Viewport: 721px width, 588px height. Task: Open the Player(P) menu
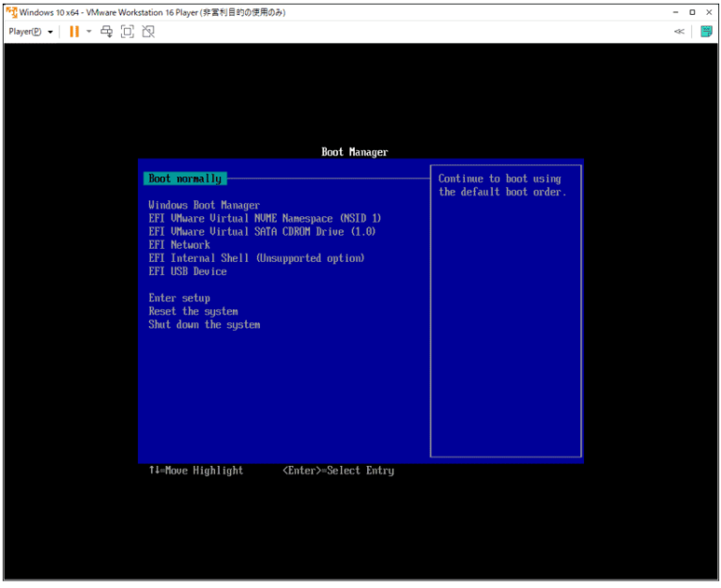coord(31,32)
